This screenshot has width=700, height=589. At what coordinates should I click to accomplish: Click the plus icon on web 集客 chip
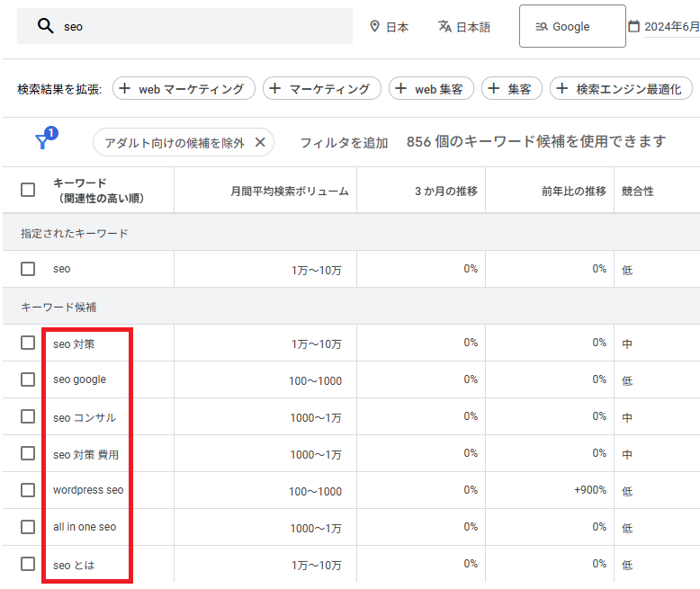401,88
